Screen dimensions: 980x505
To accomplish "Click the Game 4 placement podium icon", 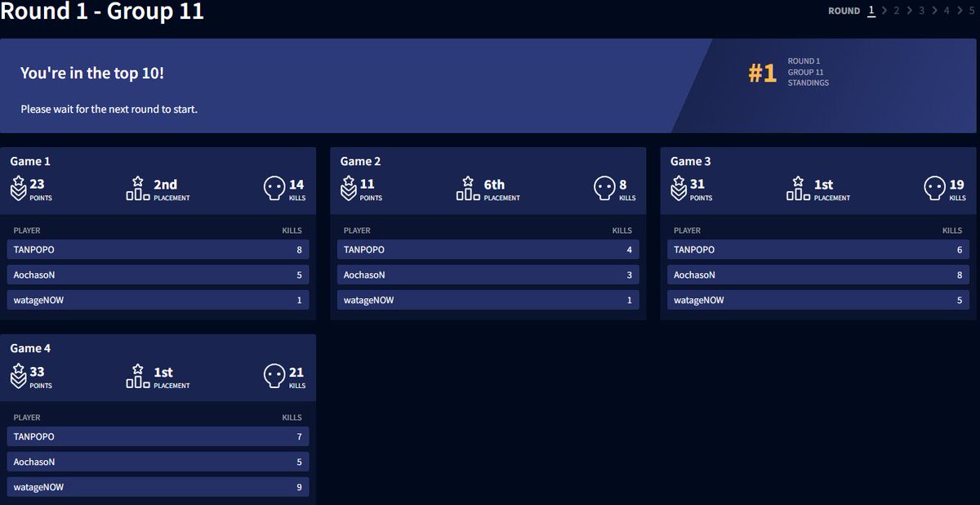I will (x=138, y=376).
